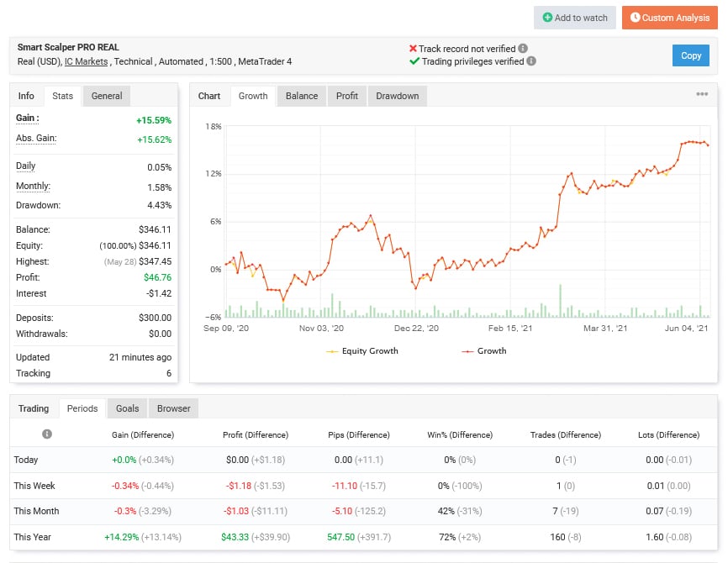Click the Custom Analysis button
The image size is (728, 563).
(x=669, y=18)
